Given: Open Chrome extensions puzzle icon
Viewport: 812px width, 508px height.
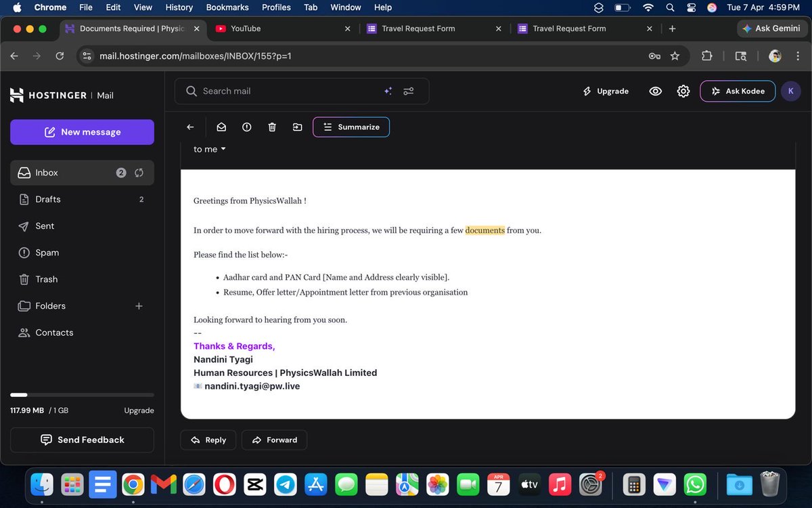Looking at the screenshot, I should tap(706, 56).
